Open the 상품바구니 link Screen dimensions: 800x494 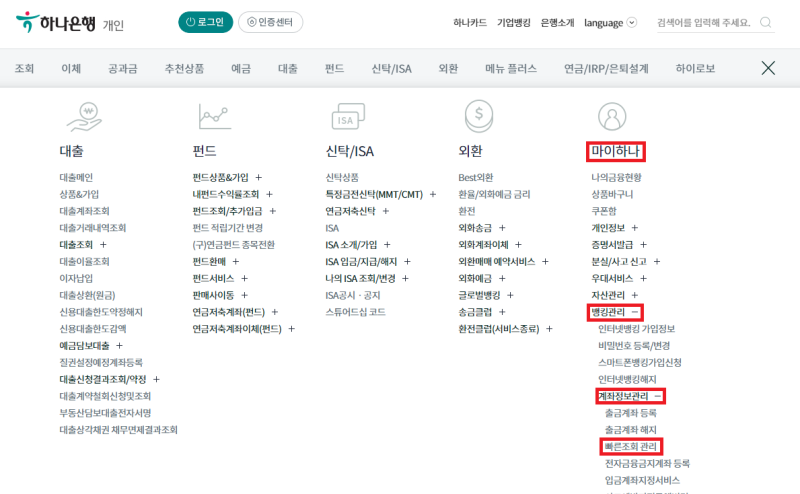tap(612, 194)
